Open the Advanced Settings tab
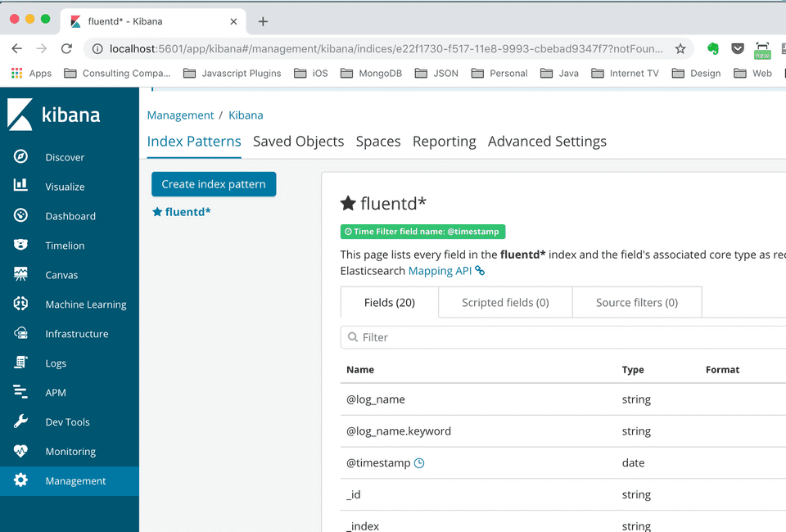Image resolution: width=786 pixels, height=532 pixels. 547,142
